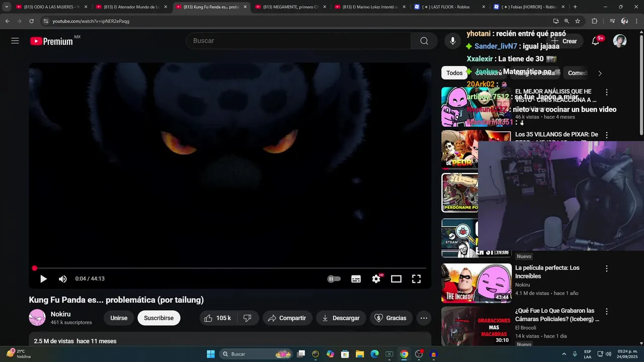Go back in the browser

7,21
